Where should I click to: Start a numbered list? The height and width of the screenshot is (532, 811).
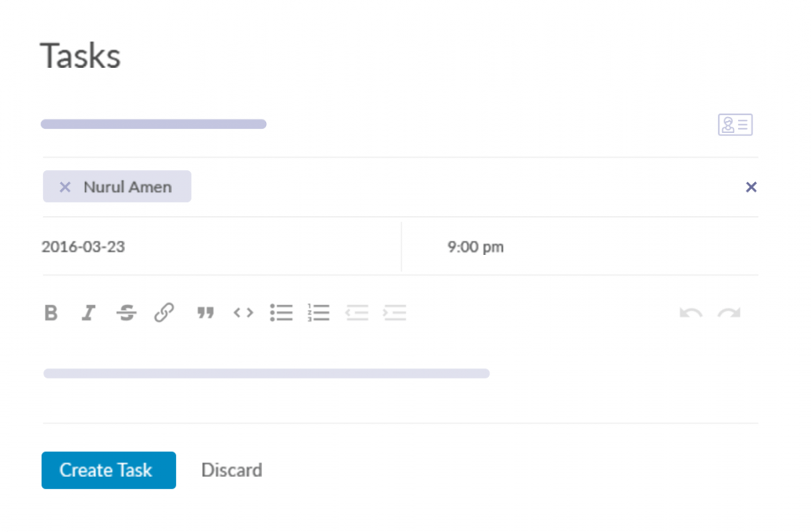[318, 313]
